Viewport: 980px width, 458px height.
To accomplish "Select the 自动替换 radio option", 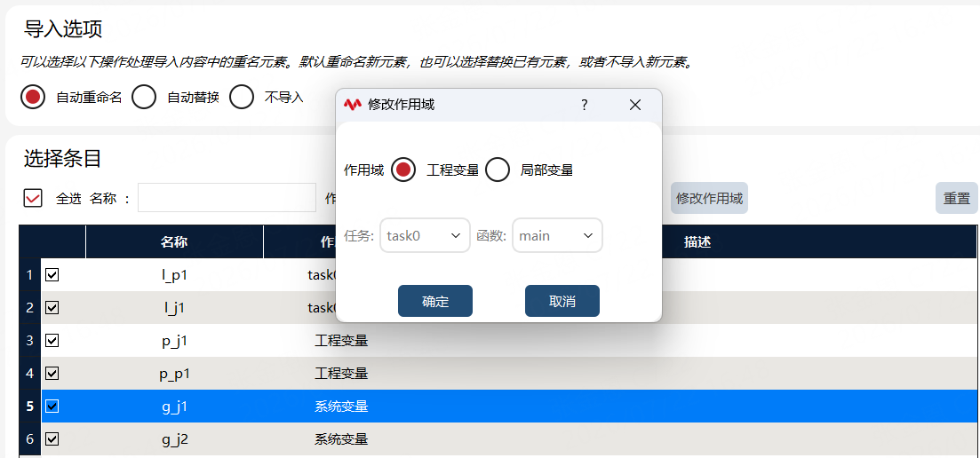I will [144, 98].
